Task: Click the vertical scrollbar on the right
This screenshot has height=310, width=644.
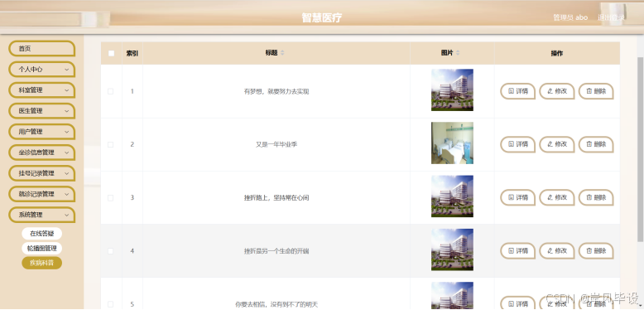Action: [640, 148]
